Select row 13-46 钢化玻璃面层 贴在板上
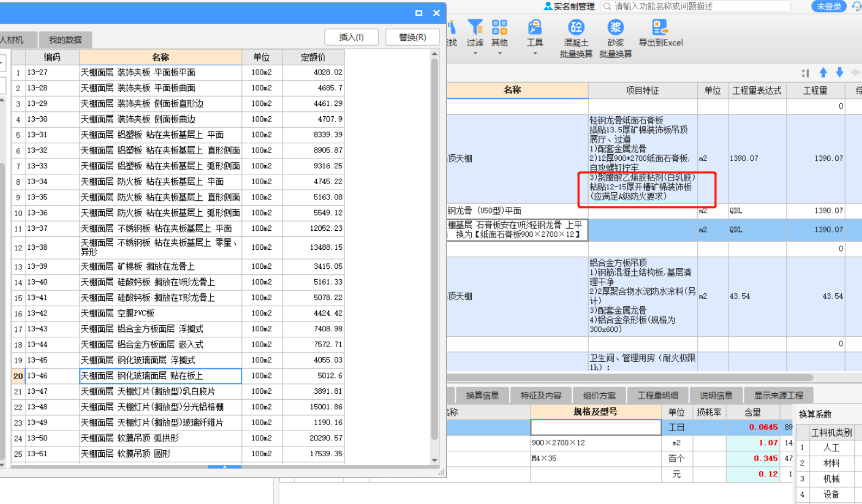This screenshot has width=862, height=504. [178, 376]
